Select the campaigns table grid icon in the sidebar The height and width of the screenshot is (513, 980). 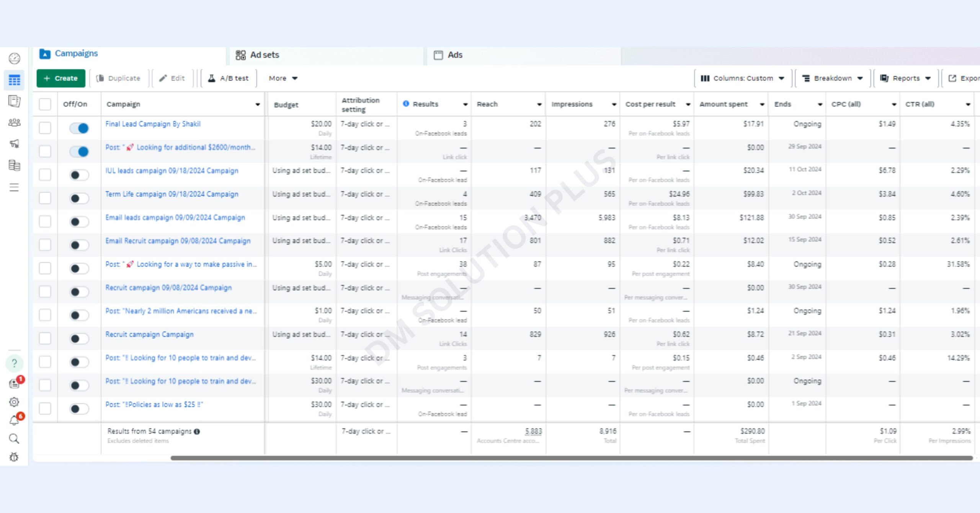14,80
